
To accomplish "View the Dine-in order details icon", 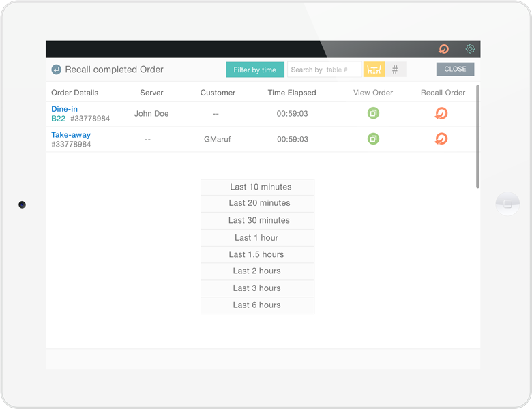I will tap(373, 113).
